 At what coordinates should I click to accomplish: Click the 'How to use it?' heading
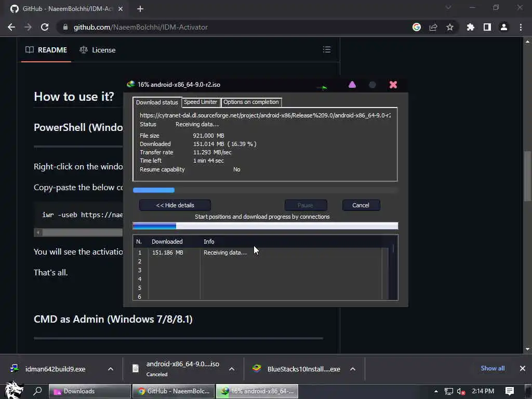[74, 97]
